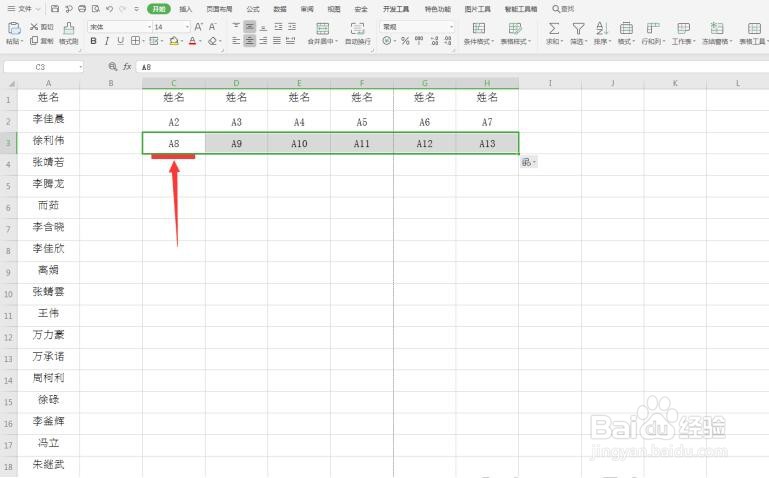The width and height of the screenshot is (769, 478).
Task: Apply the red font color
Action: [192, 41]
